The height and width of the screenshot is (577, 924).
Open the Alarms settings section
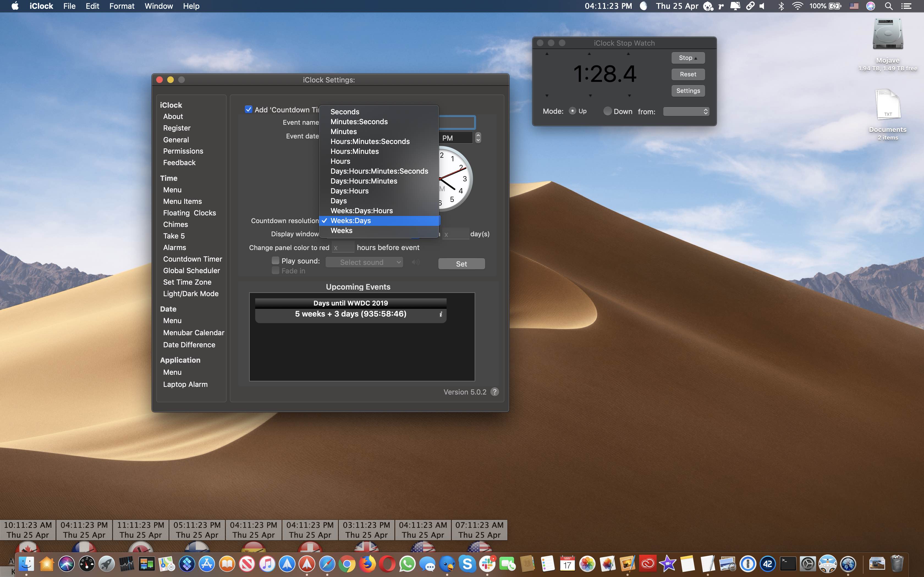(175, 247)
